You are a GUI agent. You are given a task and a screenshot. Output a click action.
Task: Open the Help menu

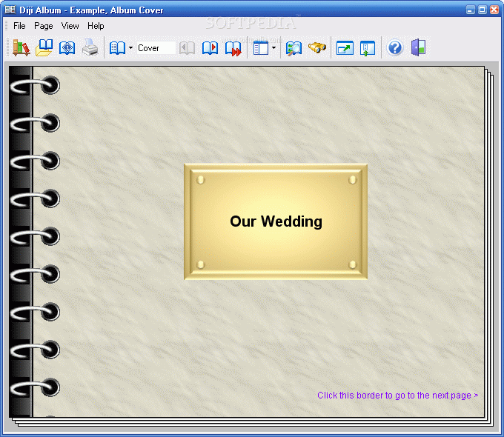pyautogui.click(x=96, y=26)
